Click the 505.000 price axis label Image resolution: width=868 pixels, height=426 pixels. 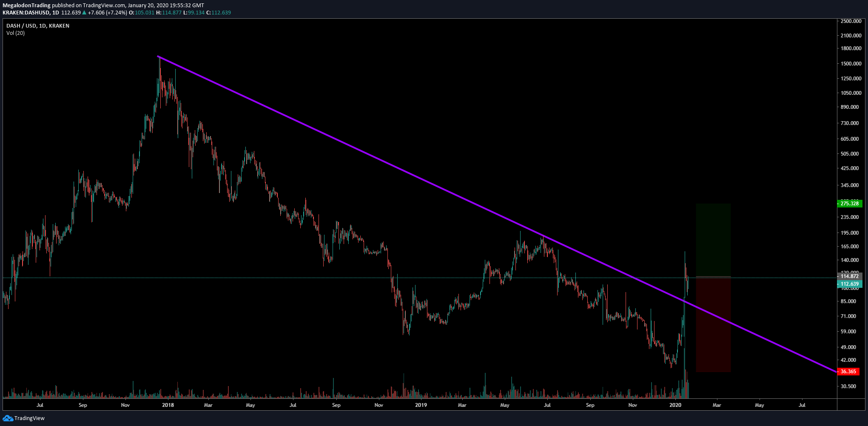850,154
